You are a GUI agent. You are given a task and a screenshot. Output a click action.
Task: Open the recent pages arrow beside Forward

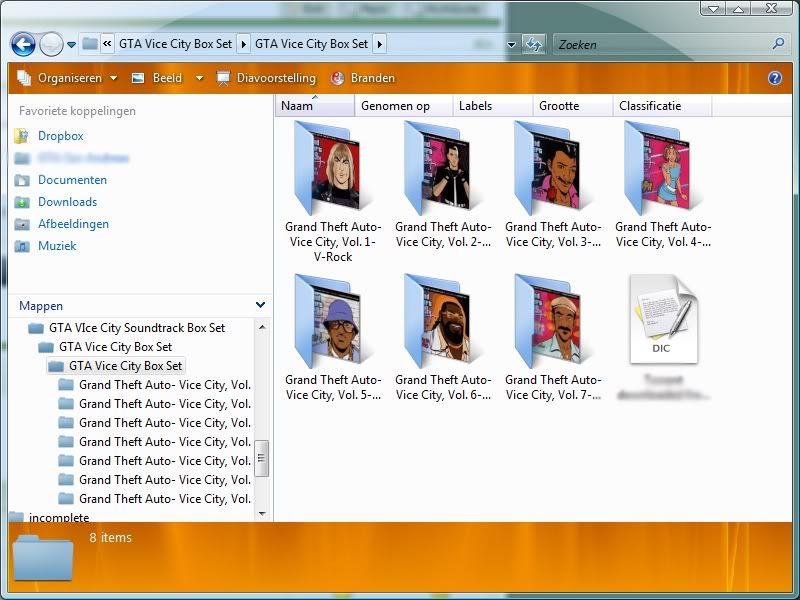[x=71, y=45]
